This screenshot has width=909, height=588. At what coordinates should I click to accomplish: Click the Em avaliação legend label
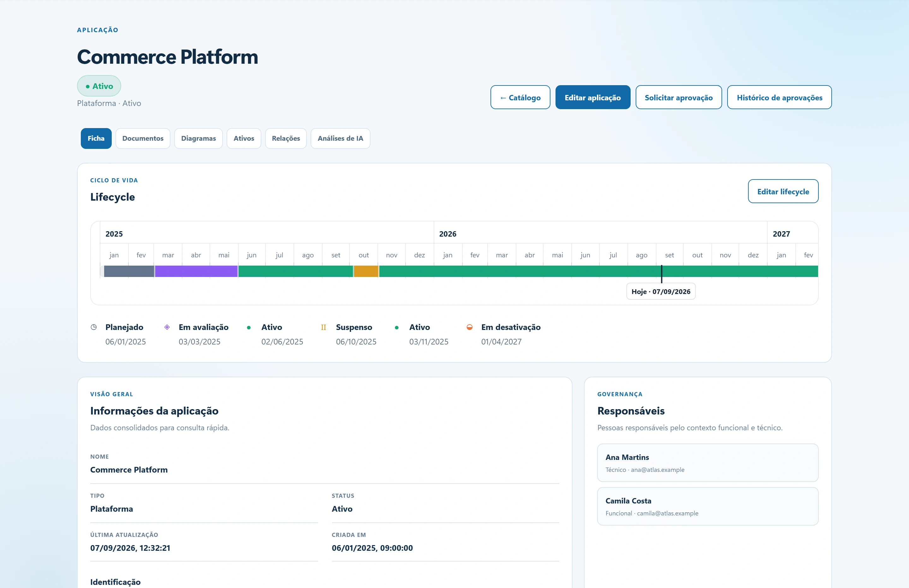(x=204, y=327)
